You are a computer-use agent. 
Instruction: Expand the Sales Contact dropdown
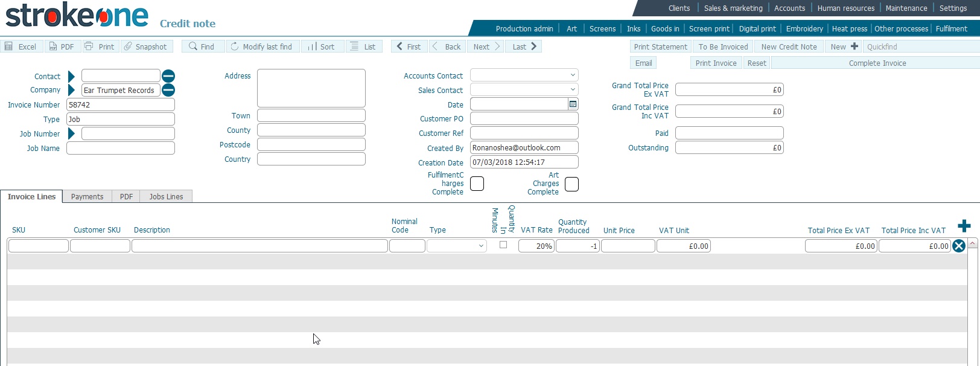[524, 90]
